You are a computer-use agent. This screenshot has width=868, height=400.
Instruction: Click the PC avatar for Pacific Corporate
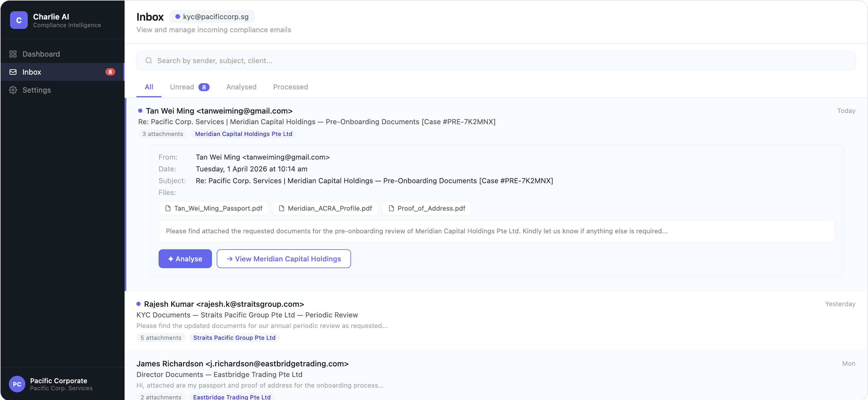[17, 384]
